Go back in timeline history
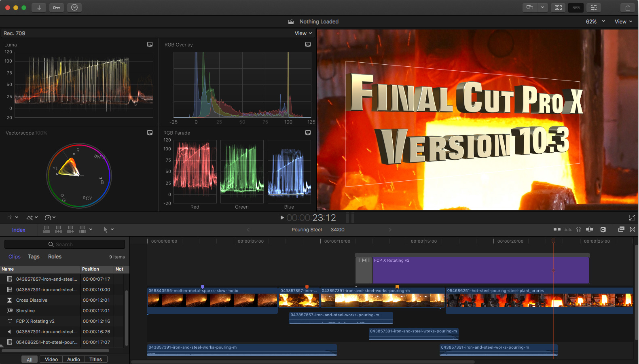The image size is (639, 364). (x=248, y=230)
